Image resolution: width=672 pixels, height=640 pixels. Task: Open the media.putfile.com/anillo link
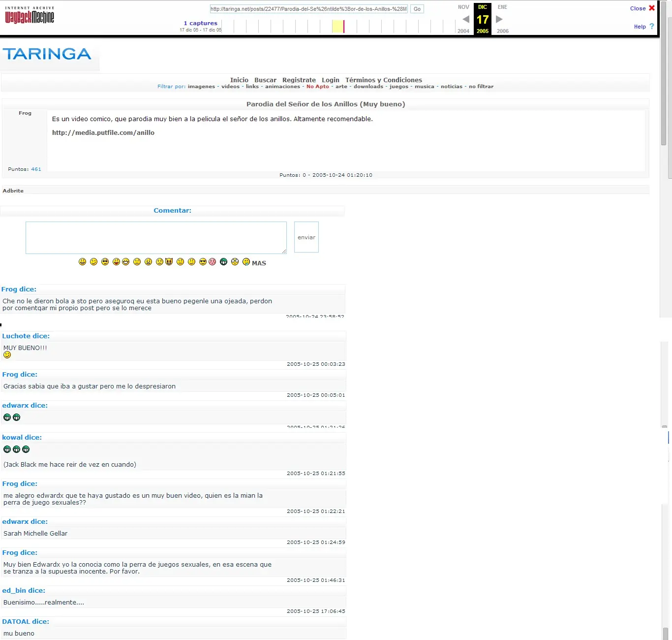(103, 132)
